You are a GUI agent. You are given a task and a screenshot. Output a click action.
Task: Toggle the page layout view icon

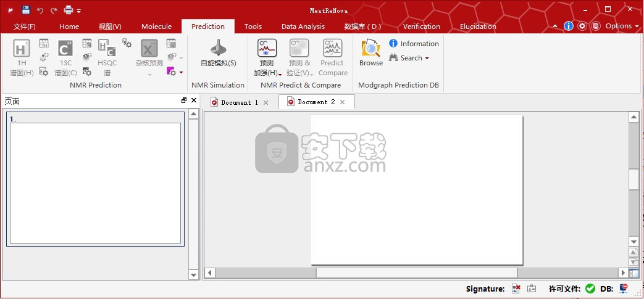click(634, 272)
